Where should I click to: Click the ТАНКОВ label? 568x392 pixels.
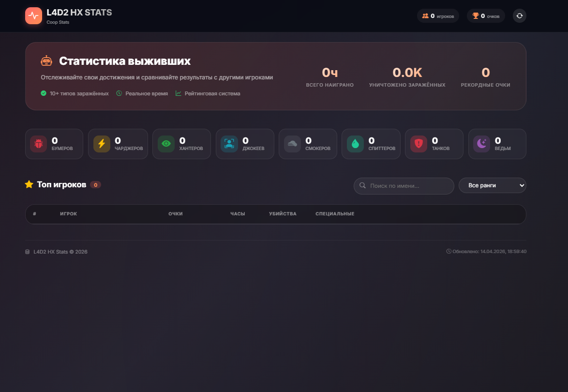tap(441, 149)
